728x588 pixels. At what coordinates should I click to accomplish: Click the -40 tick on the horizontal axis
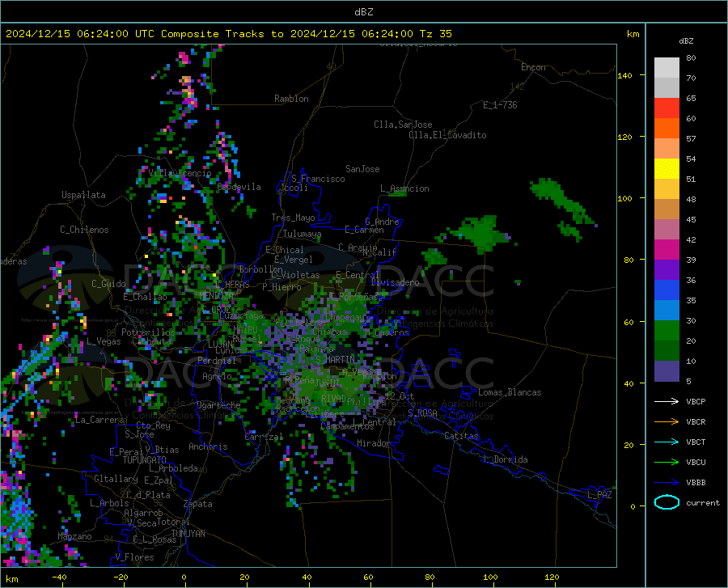pos(59,577)
